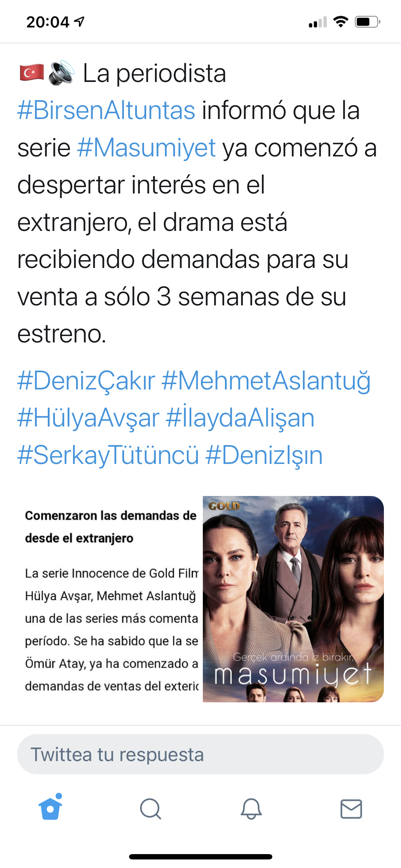Open the #DenizIşın hashtag
401x868 pixels.
click(x=264, y=455)
